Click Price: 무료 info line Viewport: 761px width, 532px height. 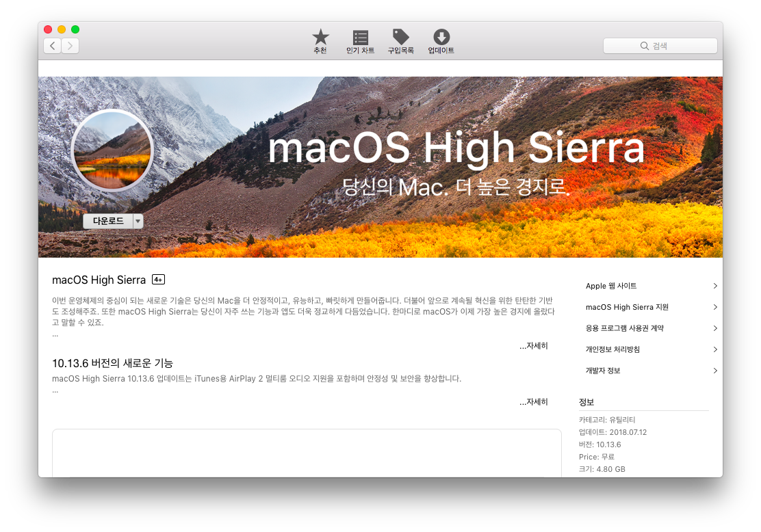click(597, 457)
